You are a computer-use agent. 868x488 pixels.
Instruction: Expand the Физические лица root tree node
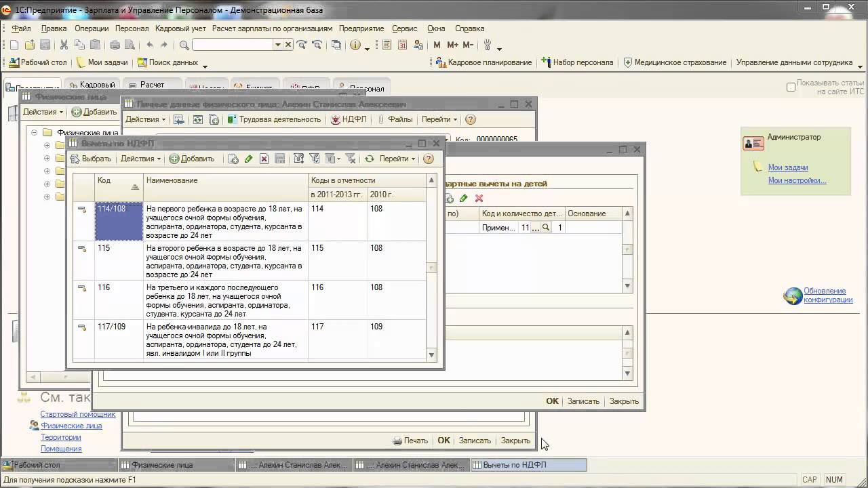point(34,133)
